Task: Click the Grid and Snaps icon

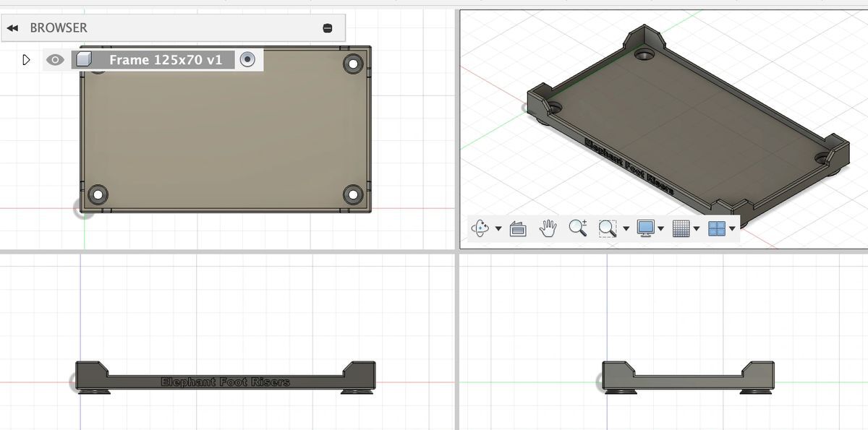Action: point(680,228)
